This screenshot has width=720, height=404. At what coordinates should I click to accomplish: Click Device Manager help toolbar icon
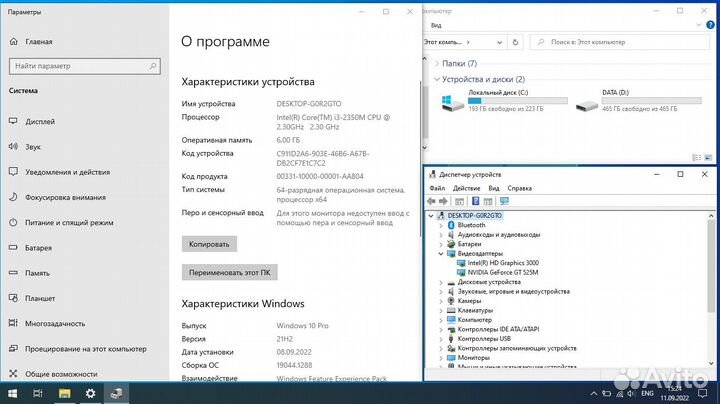pos(476,201)
